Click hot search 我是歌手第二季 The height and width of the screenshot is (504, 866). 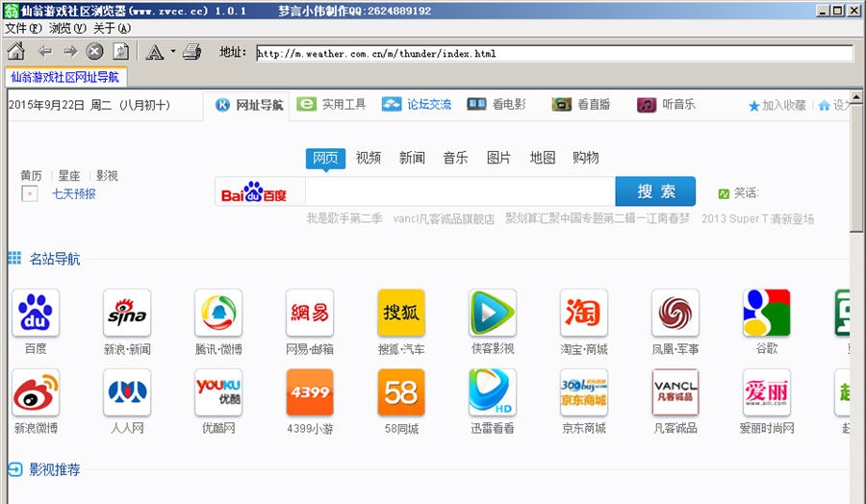[x=344, y=218]
